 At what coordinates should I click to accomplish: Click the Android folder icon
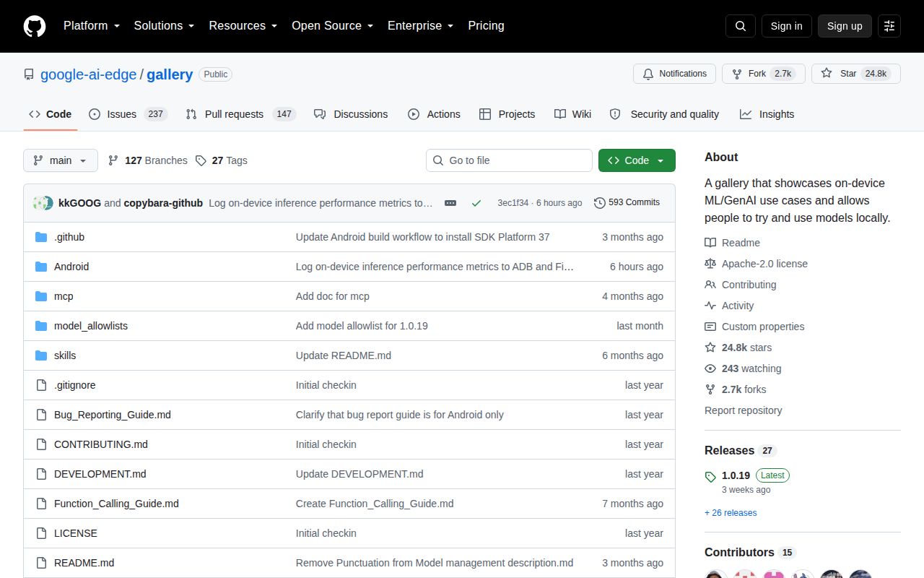coord(41,267)
